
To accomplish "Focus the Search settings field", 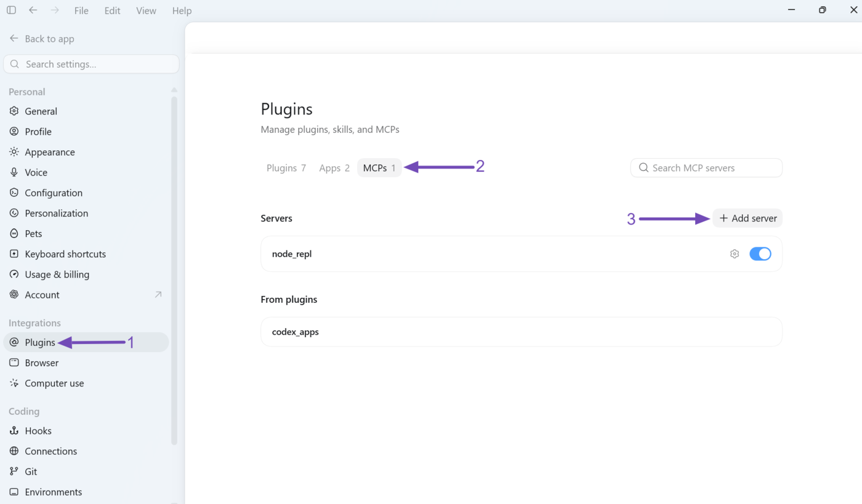I will pos(91,64).
